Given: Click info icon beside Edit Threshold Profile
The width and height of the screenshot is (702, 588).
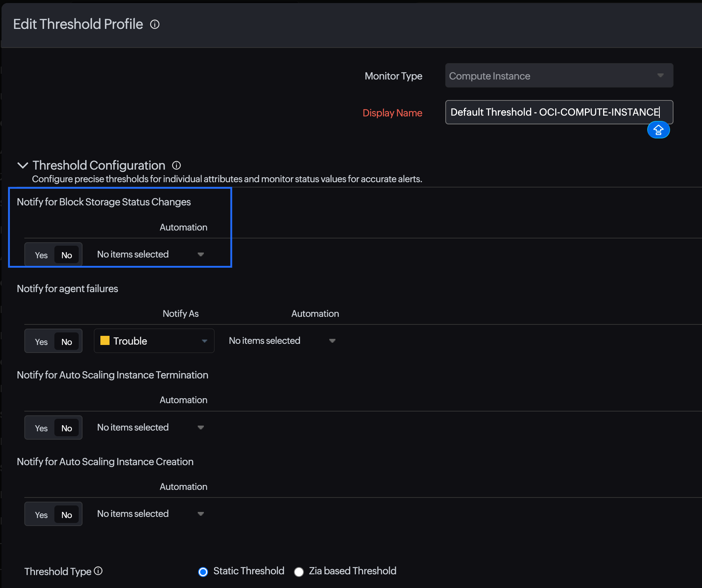Looking at the screenshot, I should coord(155,24).
